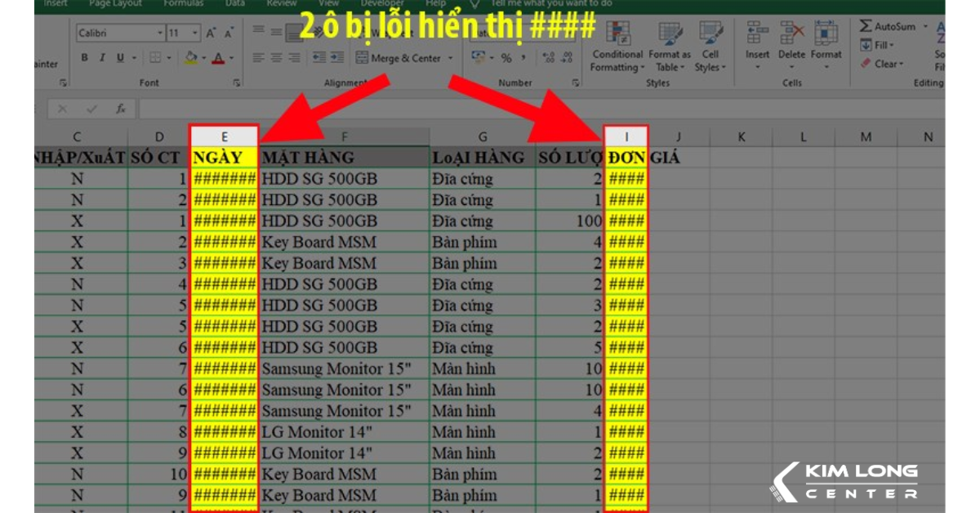Screen dimensions: 980x513
Task: Click the Increase Font Size icon
Action: point(211,33)
